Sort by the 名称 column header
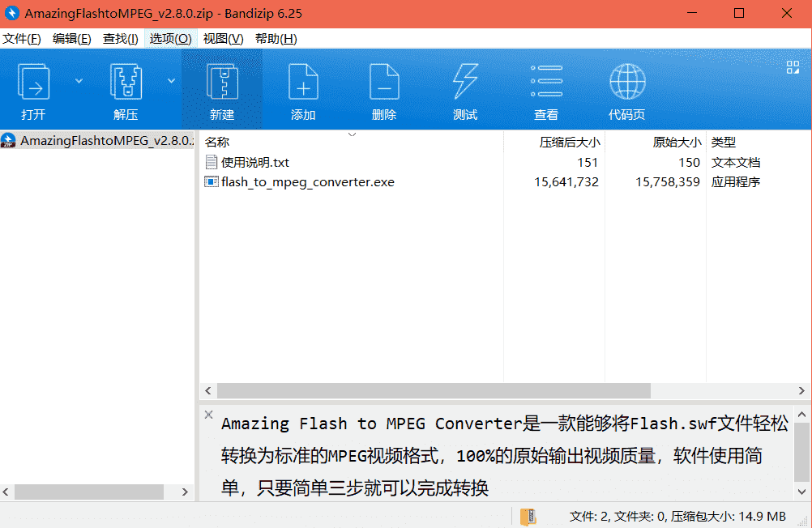The width and height of the screenshot is (812, 528). [352, 142]
